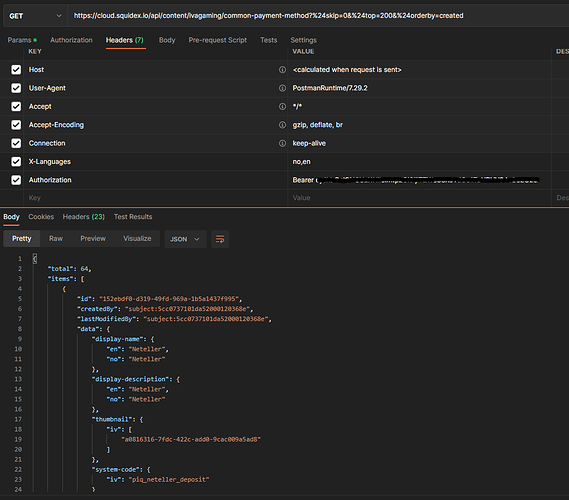This screenshot has height=500, width=569.
Task: Click the KEY column header
Action: click(35, 52)
